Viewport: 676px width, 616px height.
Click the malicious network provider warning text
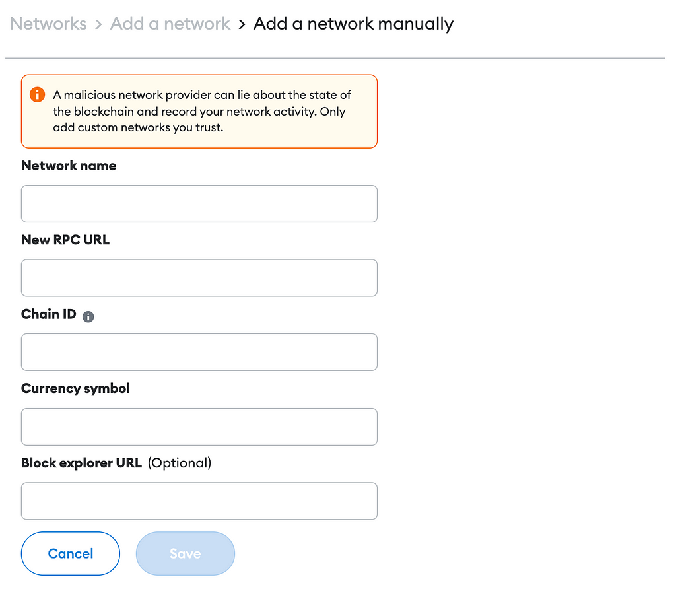click(202, 111)
